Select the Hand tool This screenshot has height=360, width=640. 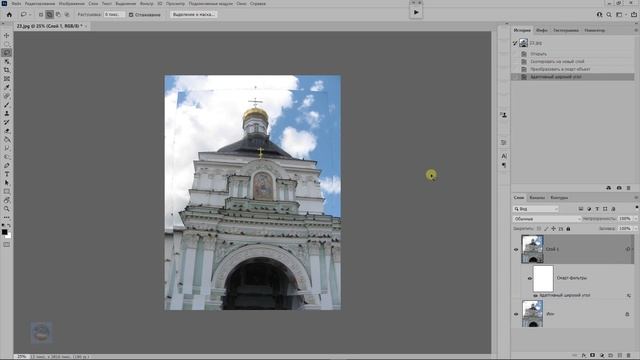point(7,200)
